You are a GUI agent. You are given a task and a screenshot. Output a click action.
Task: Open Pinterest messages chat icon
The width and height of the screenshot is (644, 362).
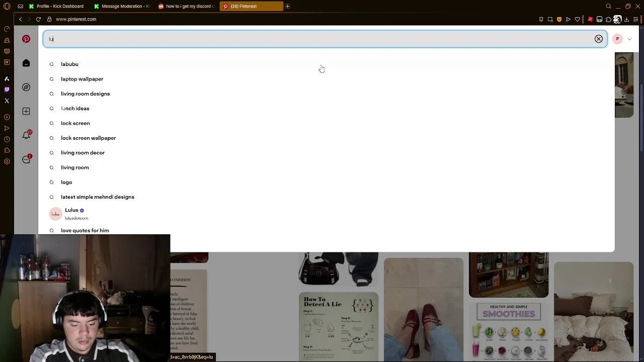(x=26, y=159)
